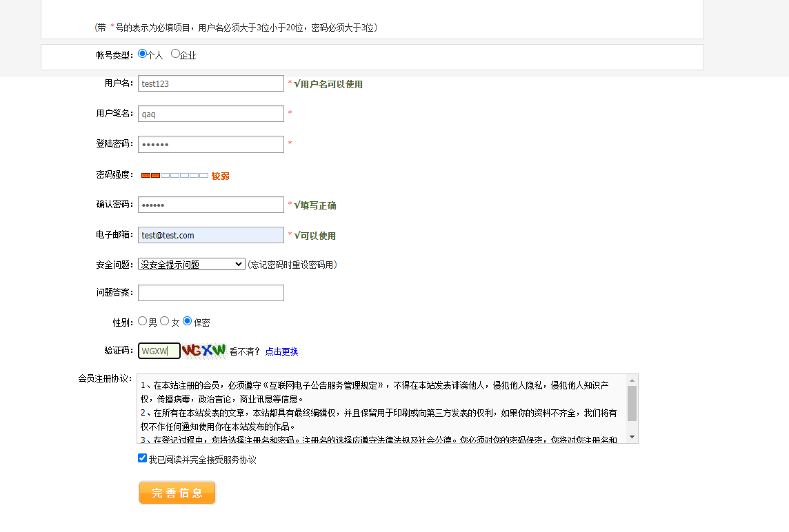Screen dimensions: 789x532
Task: Click the 电子邮箱 email field
Action: click(x=210, y=235)
